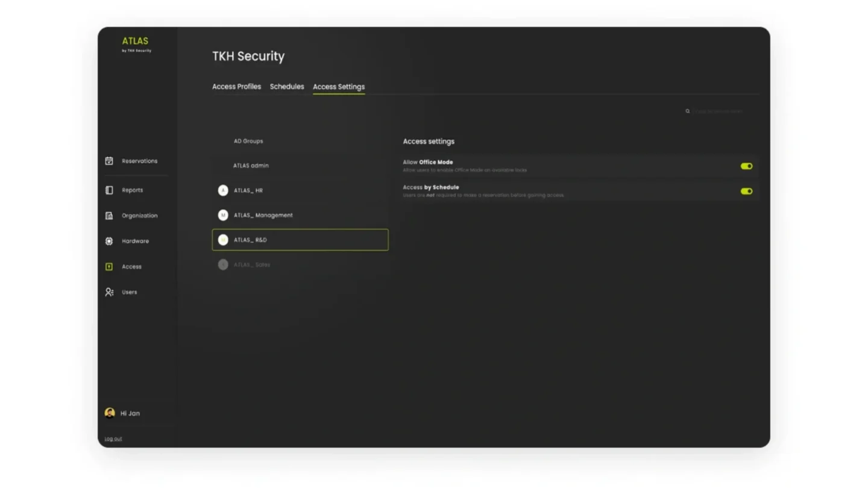Select the ATLAS_ R&D group name
The height and width of the screenshot is (488, 868).
pyautogui.click(x=250, y=240)
